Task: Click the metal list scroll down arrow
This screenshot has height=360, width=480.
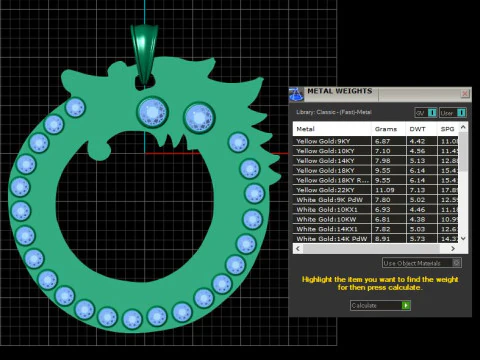Action: [x=463, y=238]
